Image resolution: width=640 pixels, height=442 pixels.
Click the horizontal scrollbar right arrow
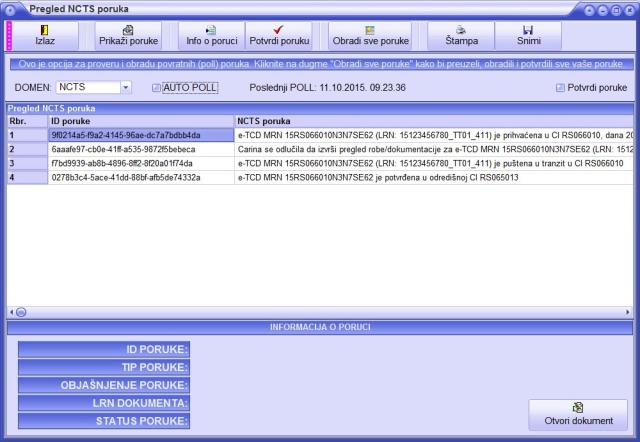tap(628, 312)
